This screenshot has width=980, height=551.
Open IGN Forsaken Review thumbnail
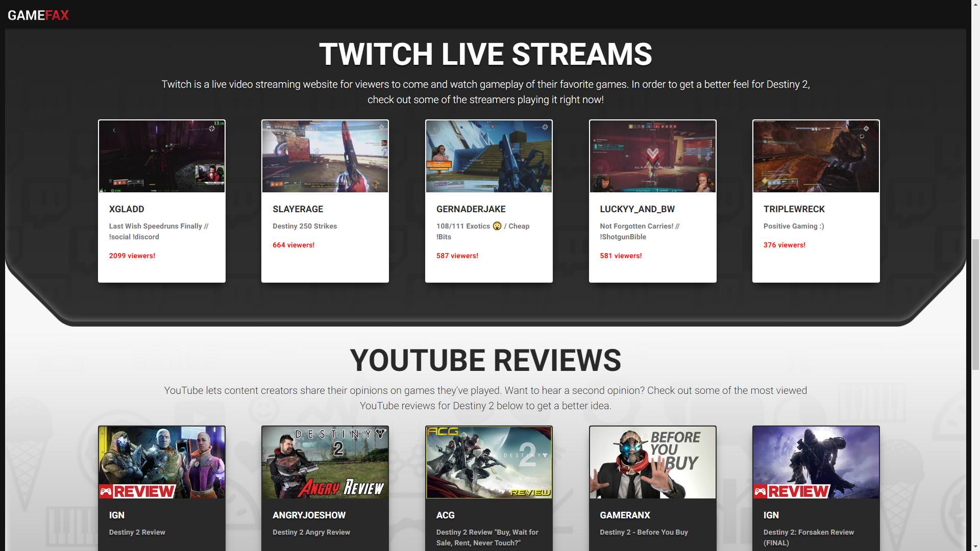pos(816,462)
